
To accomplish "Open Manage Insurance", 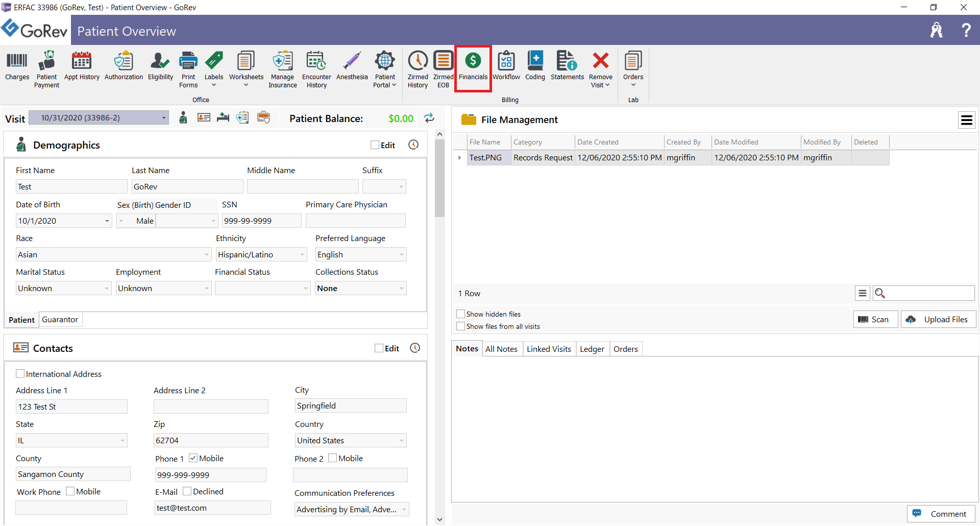I will coord(282,69).
